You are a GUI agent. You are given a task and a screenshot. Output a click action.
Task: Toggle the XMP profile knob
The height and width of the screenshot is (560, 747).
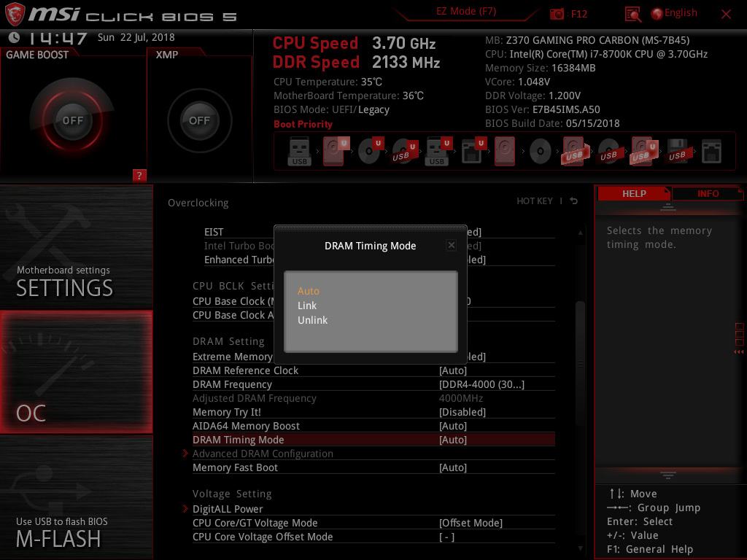pyautogui.click(x=199, y=120)
